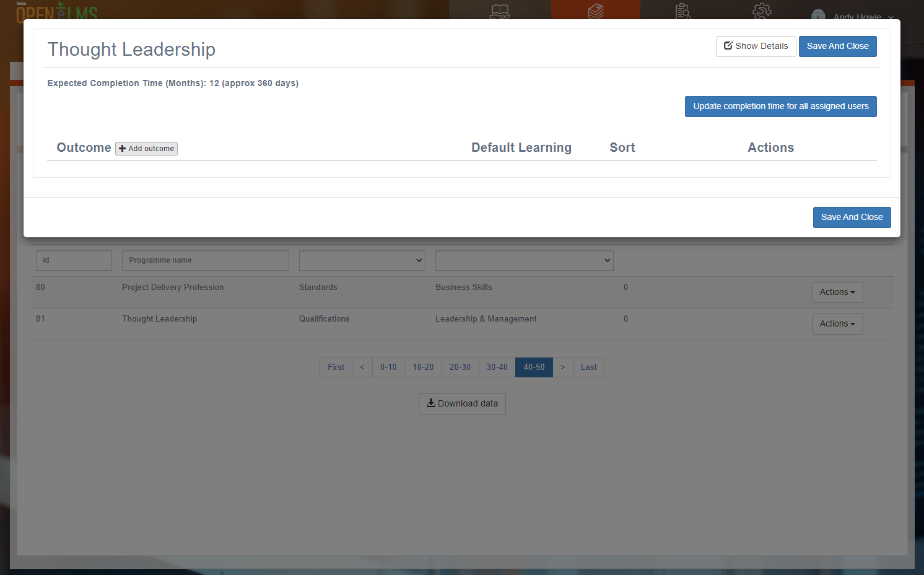Screen dimensions: 924x575
Task: Go to next page with > button
Action: coord(562,367)
